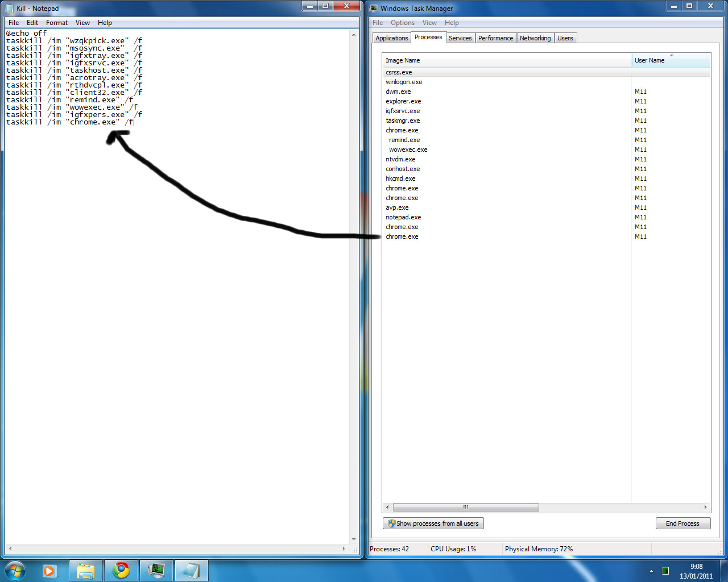Switch to Users tab

(565, 38)
